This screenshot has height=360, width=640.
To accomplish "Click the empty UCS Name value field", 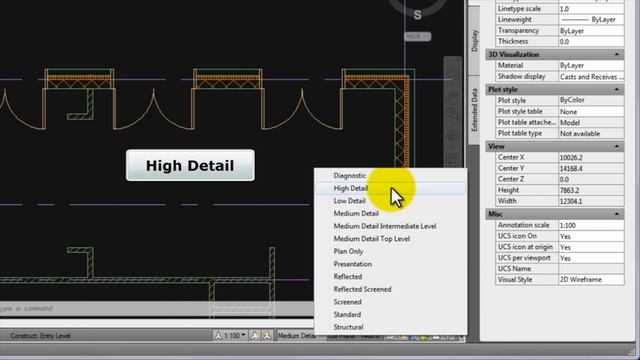I will pos(591,269).
